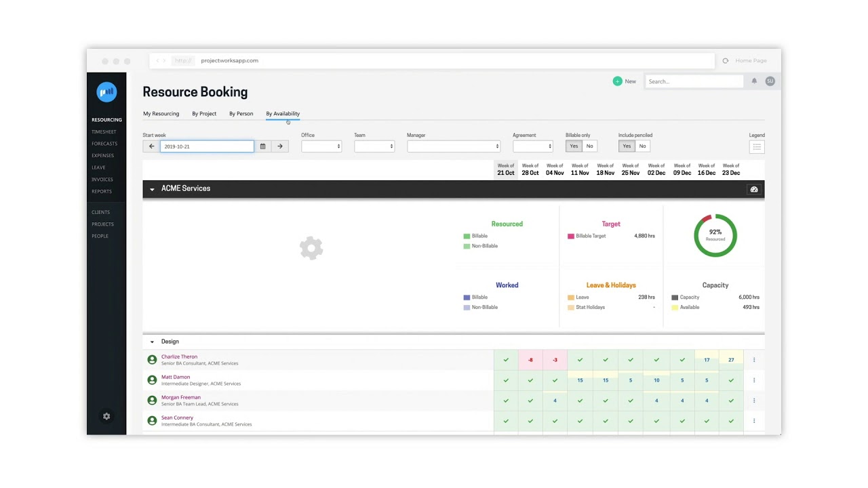Open Morgan Freeman row options menu

(x=754, y=401)
